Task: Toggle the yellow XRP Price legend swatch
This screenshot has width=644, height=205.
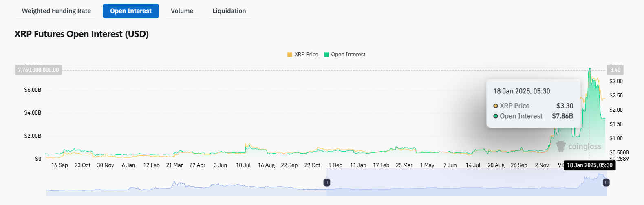Action: [290, 55]
